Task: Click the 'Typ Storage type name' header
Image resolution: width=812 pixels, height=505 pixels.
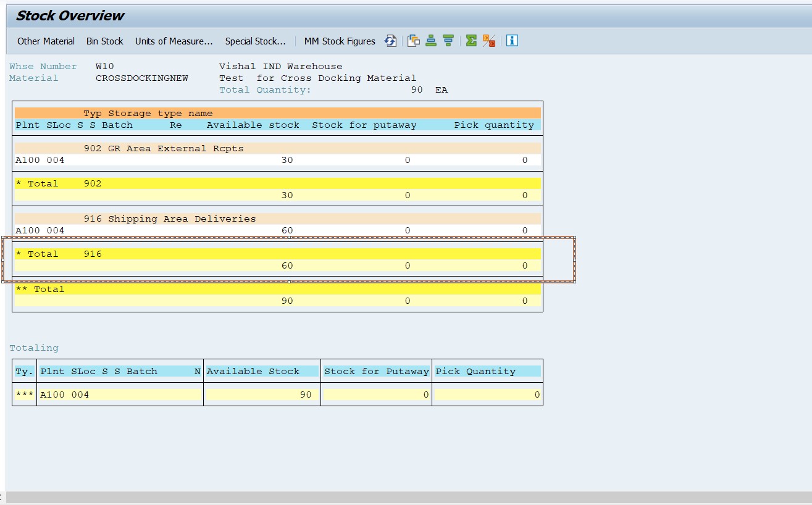Action: (148, 114)
